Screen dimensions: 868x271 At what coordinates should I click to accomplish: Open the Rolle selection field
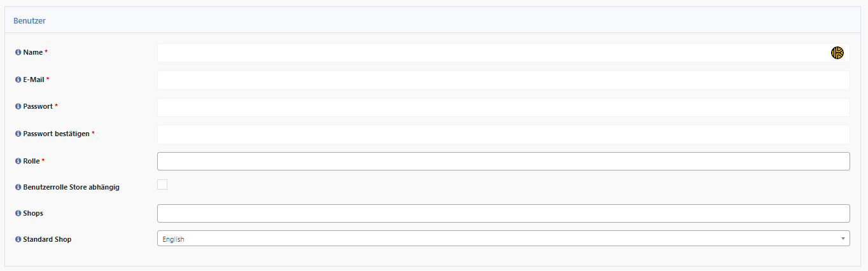(503, 161)
